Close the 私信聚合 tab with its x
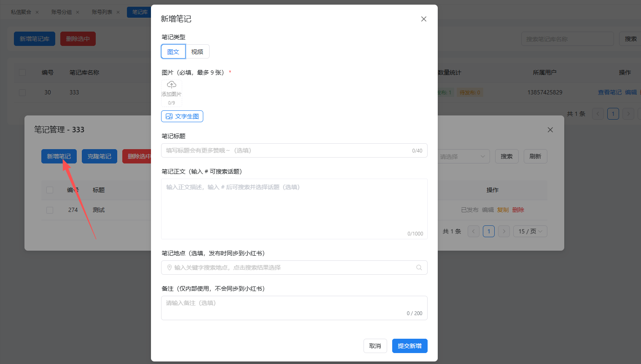The image size is (641, 364). 37,12
